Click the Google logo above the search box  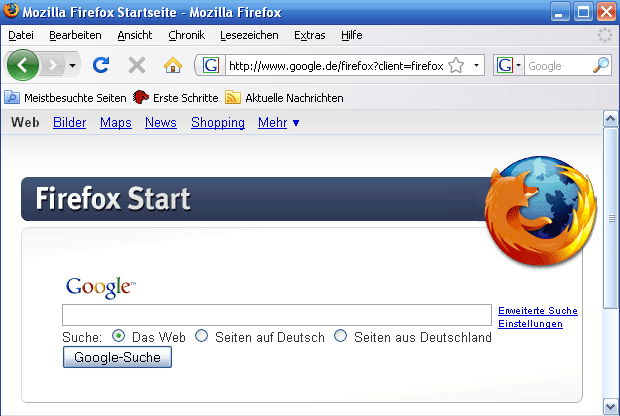(x=101, y=287)
